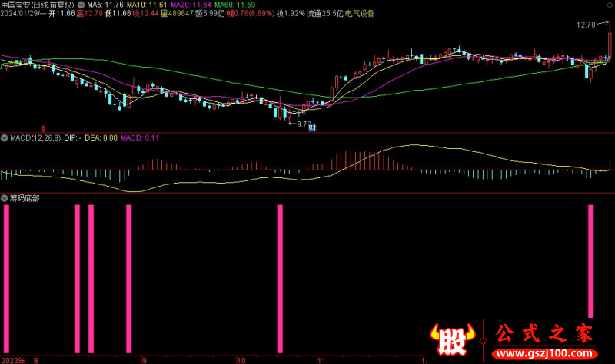Screen dimensions: 615x364
Task: Open the www.gszj100.com website link
Action: [x=544, y=353]
